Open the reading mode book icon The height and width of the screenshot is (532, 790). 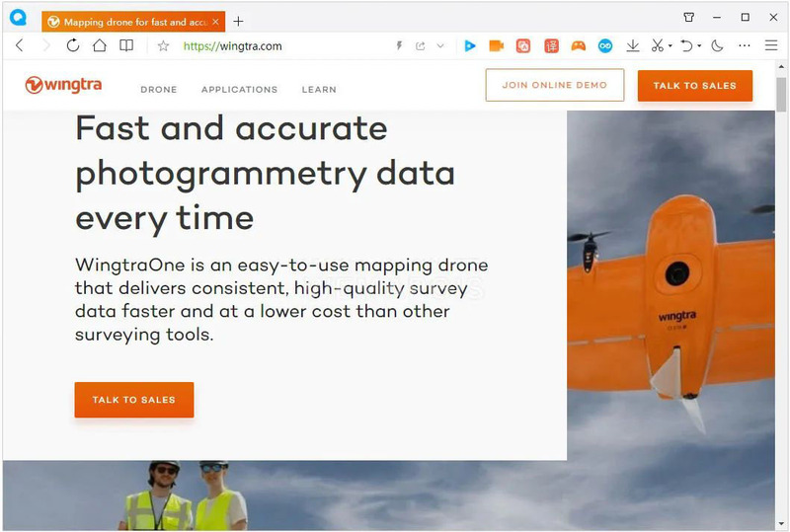126,45
